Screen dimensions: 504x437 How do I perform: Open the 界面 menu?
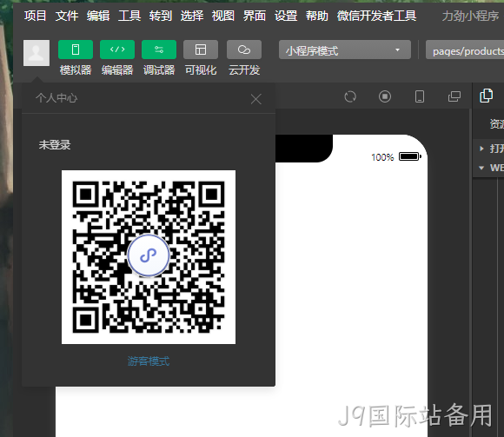[255, 16]
